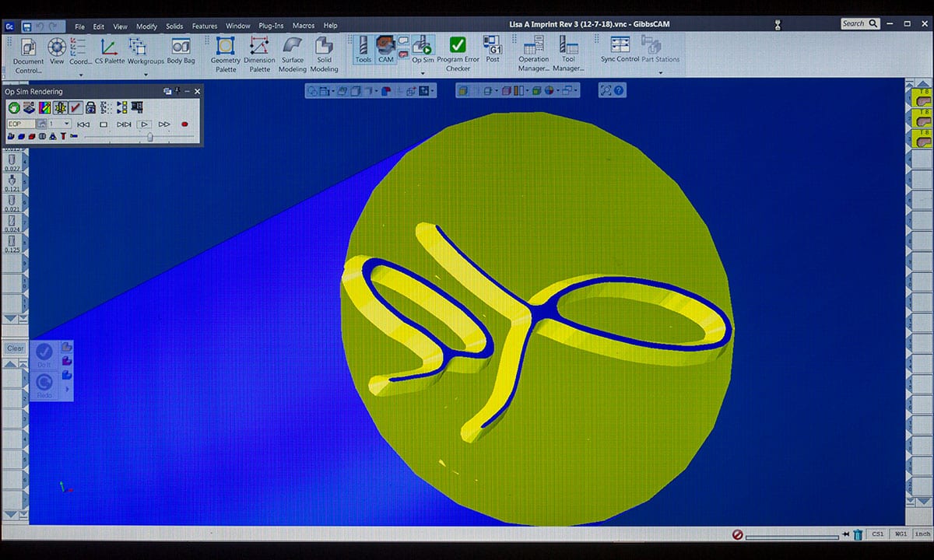Viewport: 934px width, 560px height.
Task: Expand the Workgroups dropdown arrow
Action: pos(146,75)
